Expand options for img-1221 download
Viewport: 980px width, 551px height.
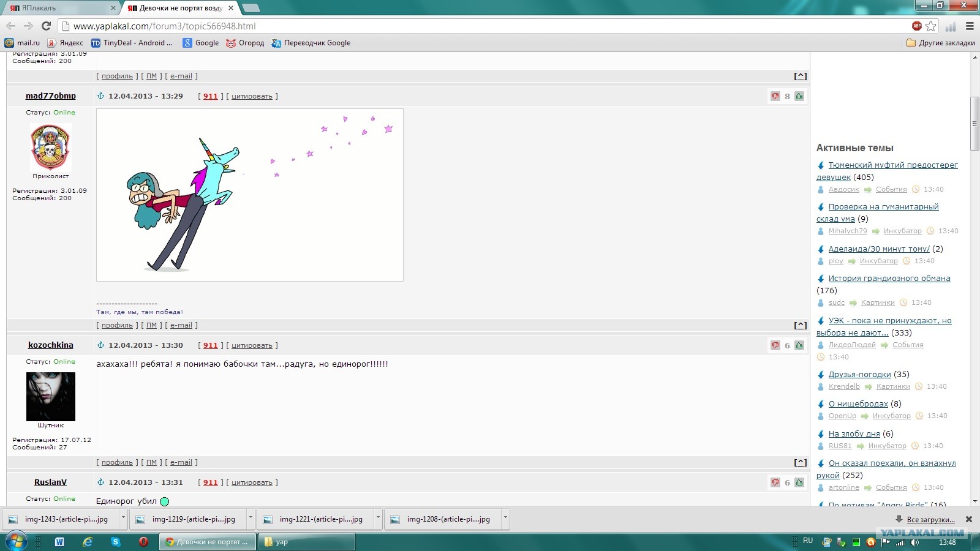[x=378, y=519]
